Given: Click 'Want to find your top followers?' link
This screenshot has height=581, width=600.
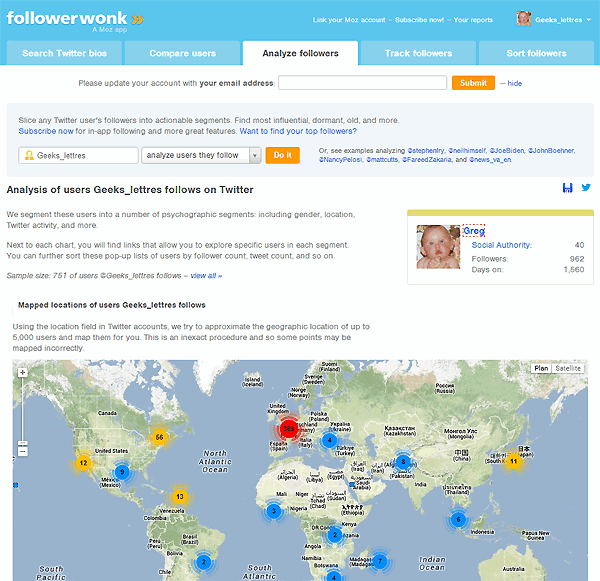Looking at the screenshot, I should click(x=298, y=131).
